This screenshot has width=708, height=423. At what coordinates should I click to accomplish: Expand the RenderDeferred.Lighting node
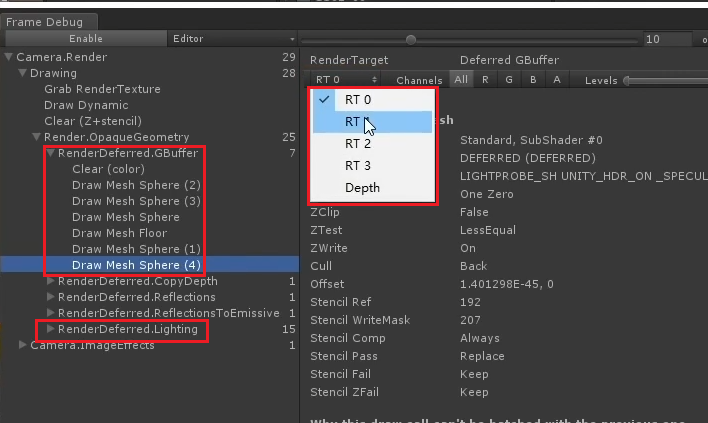[51, 329]
